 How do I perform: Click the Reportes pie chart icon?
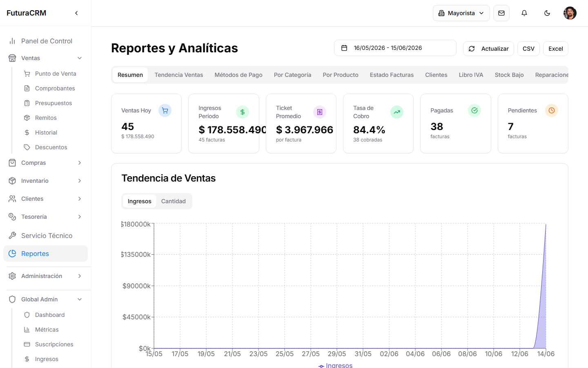click(12, 254)
